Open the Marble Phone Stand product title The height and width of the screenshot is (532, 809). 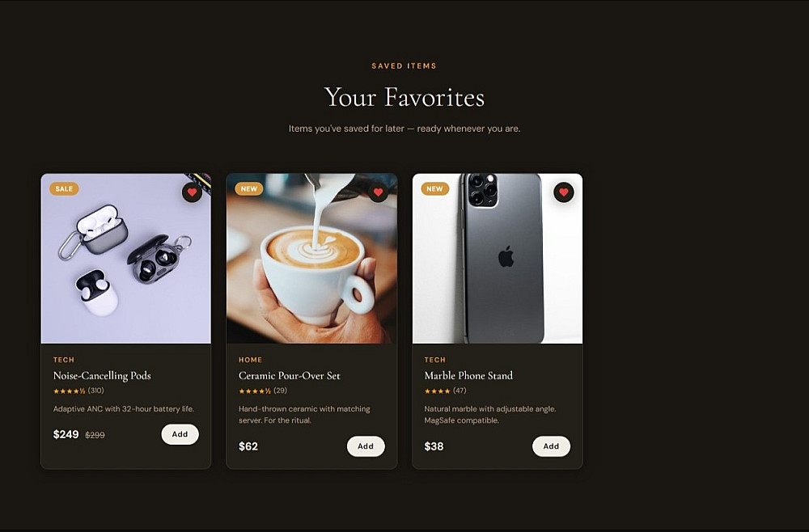click(x=468, y=375)
